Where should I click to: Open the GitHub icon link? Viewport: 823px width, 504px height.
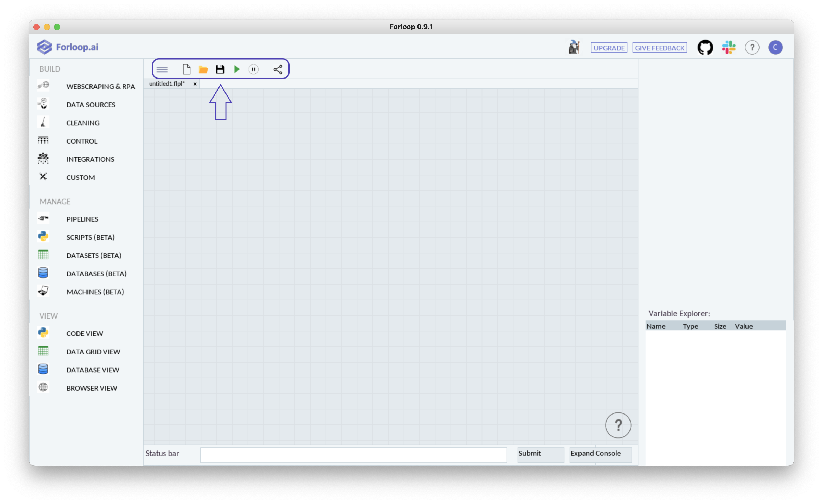705,47
